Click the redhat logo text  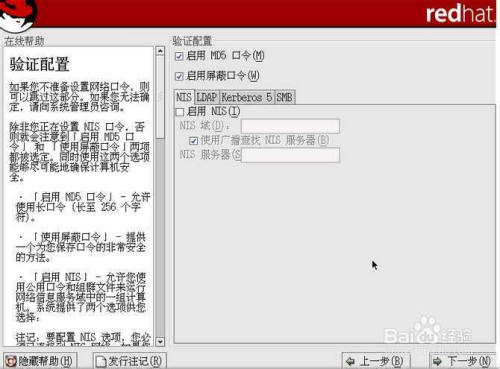click(x=460, y=14)
